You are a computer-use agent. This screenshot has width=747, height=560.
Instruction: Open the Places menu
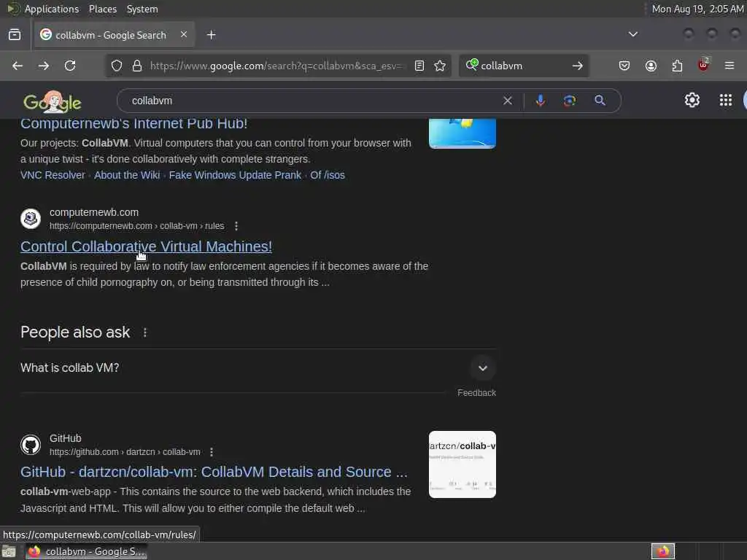pos(103,9)
